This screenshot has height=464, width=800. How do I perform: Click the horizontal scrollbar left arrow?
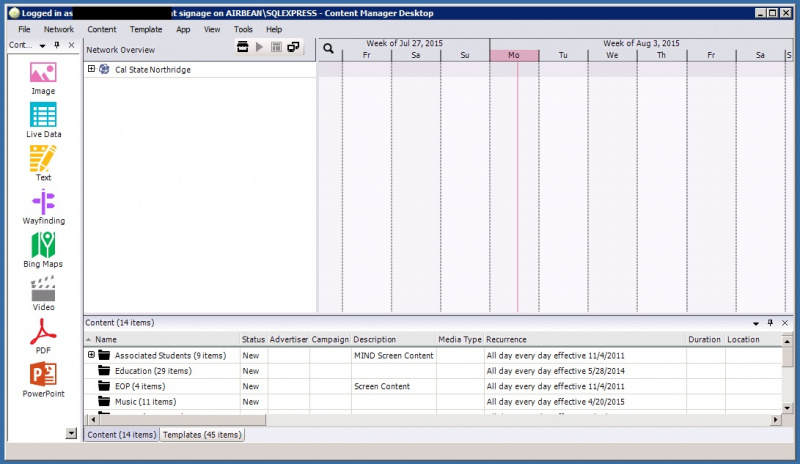[93, 420]
